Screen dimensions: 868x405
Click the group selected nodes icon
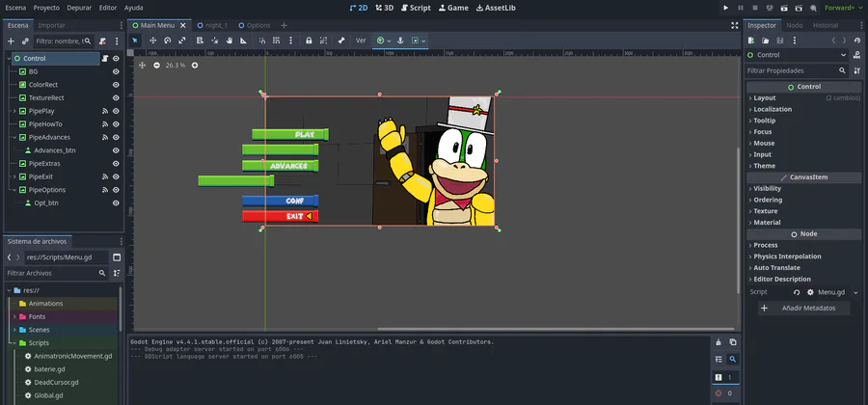coord(323,40)
